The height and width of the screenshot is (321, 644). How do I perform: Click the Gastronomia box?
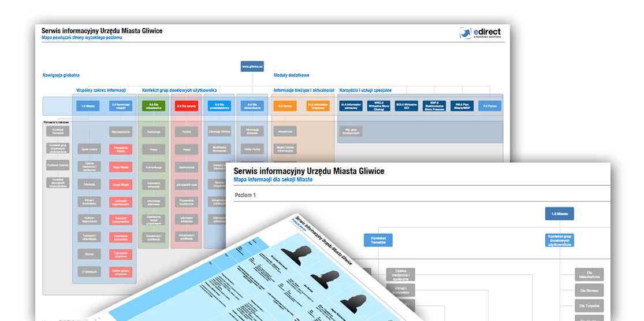187,167
